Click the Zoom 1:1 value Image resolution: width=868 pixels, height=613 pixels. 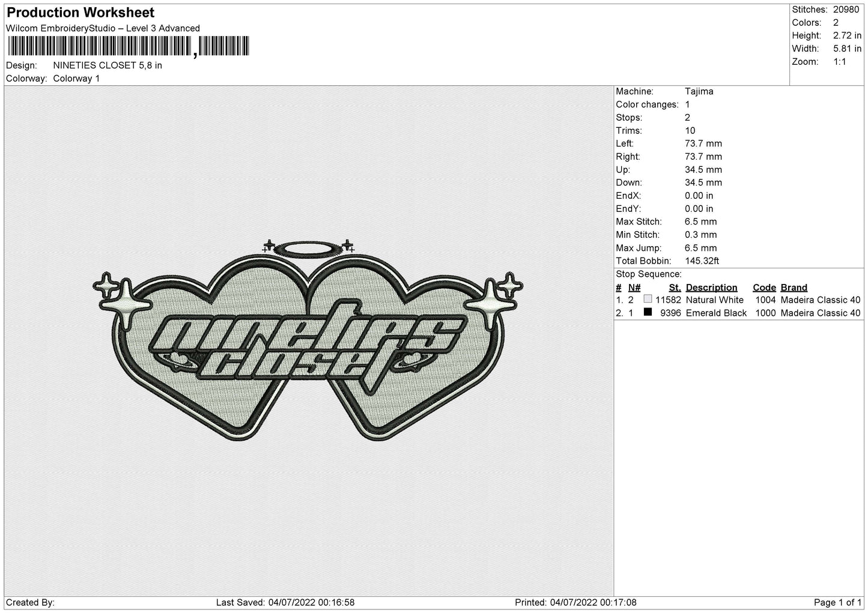[839, 61]
